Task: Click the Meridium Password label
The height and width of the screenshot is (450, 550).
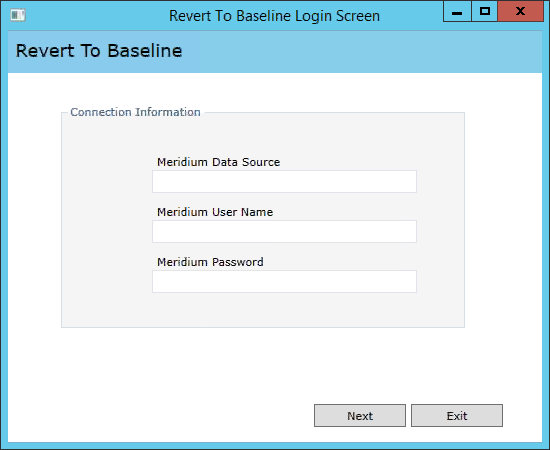Action: 210,262
